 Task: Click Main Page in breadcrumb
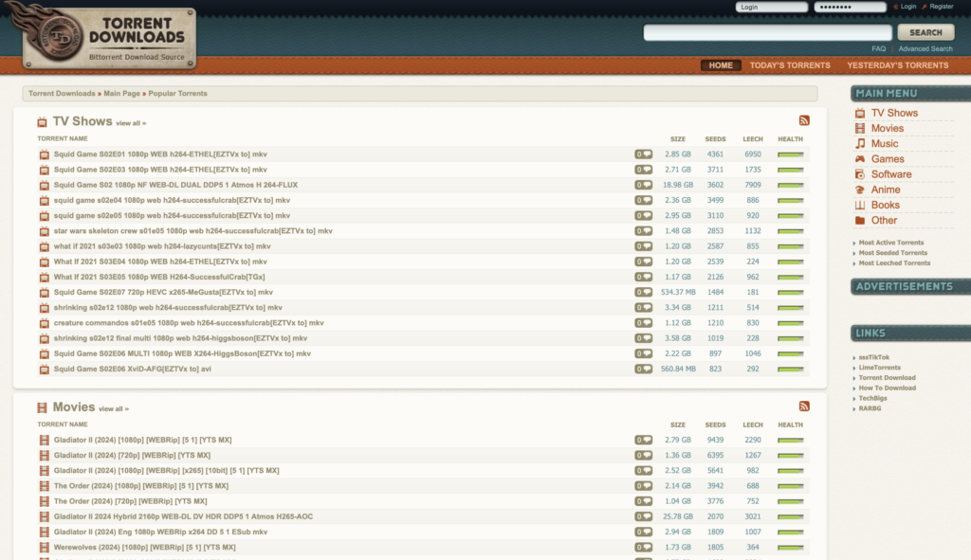[x=121, y=94]
